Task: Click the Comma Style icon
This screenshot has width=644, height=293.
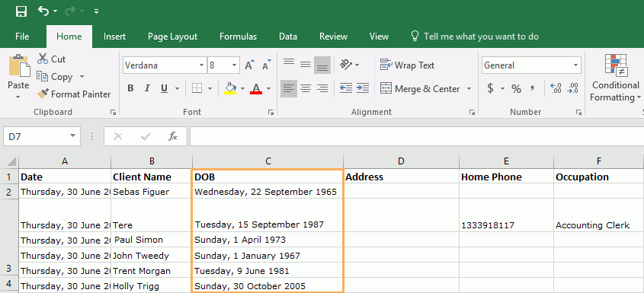Action: (533, 88)
